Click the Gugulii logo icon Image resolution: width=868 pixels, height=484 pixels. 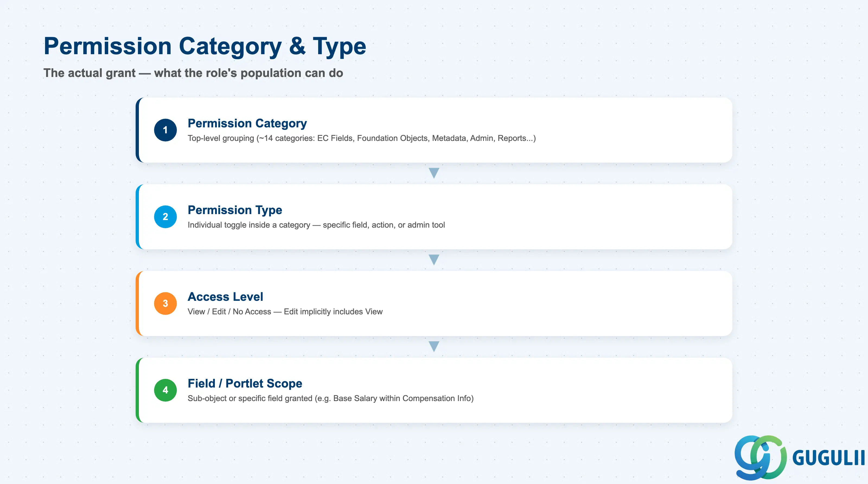(x=761, y=457)
